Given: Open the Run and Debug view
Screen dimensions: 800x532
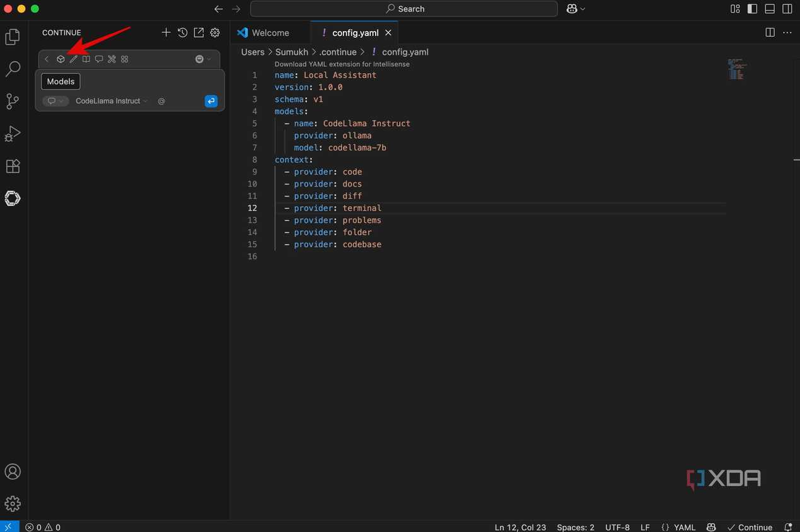Looking at the screenshot, I should pos(13,134).
